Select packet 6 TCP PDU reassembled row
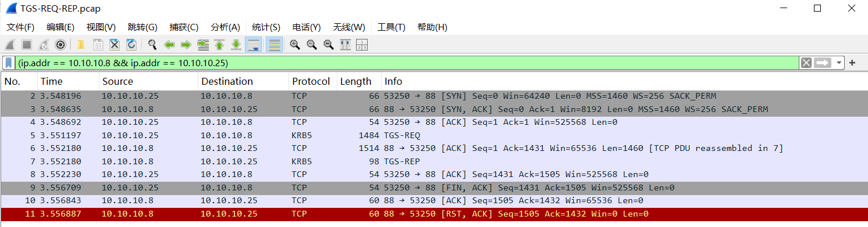The width and height of the screenshot is (868, 227). (x=434, y=149)
